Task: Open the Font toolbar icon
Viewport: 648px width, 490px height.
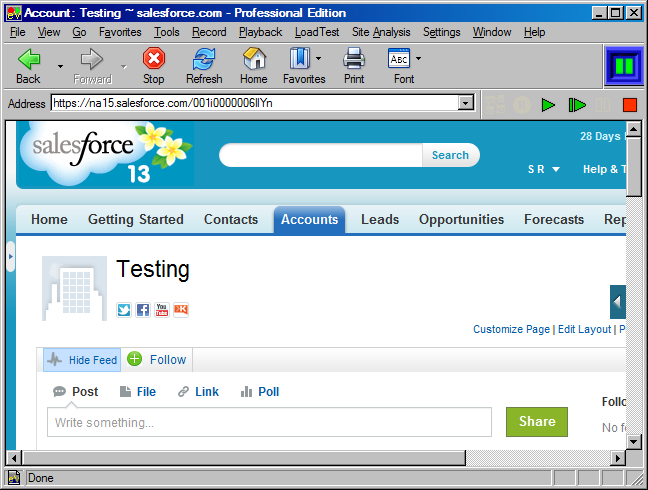Action: pyautogui.click(x=399, y=58)
